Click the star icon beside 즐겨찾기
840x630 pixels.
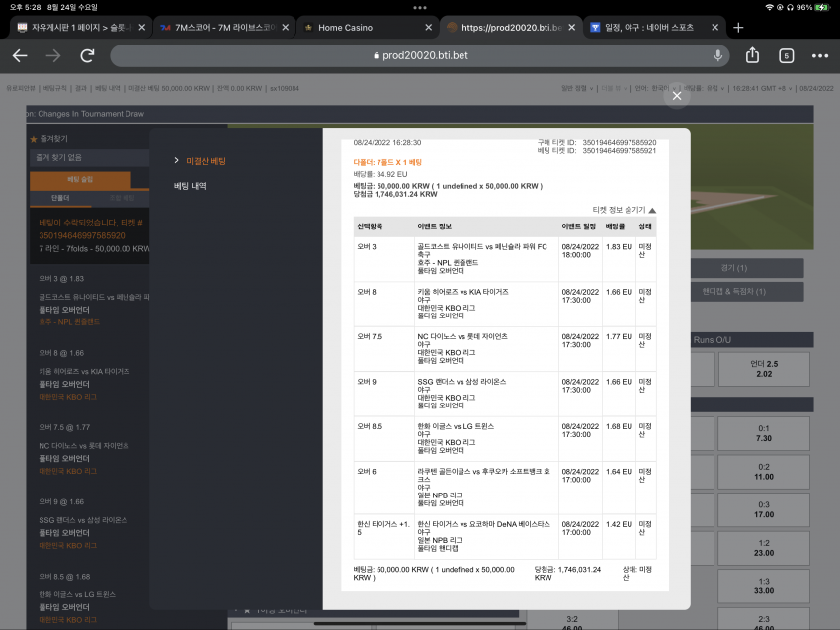pos(34,139)
